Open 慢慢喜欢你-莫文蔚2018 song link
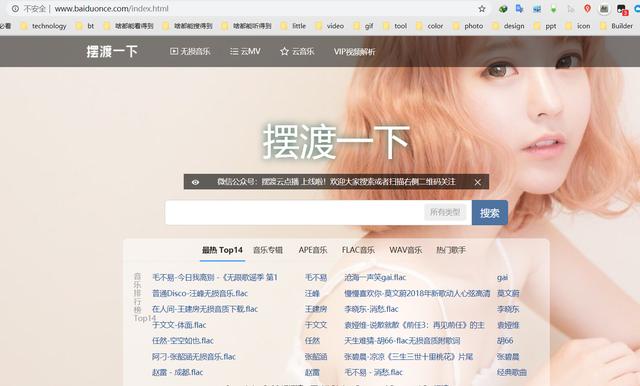This screenshot has width=640, height=386. (x=417, y=293)
